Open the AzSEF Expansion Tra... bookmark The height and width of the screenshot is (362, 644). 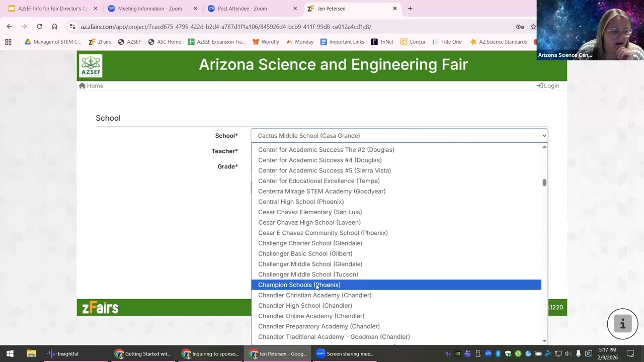pos(217,42)
